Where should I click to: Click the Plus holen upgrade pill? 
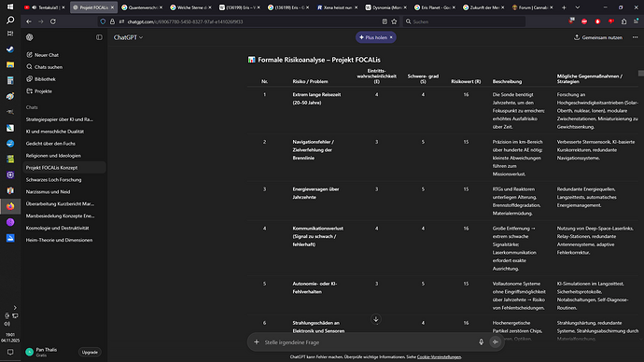coord(373,37)
